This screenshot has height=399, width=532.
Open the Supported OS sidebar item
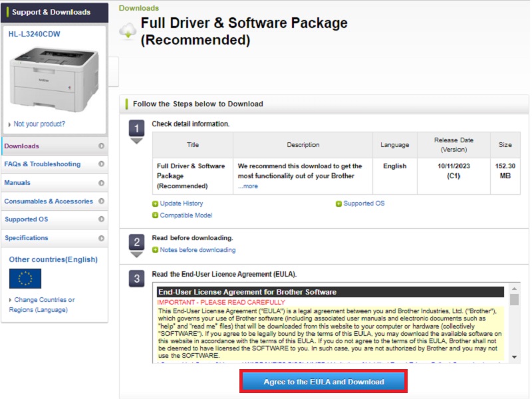26,219
